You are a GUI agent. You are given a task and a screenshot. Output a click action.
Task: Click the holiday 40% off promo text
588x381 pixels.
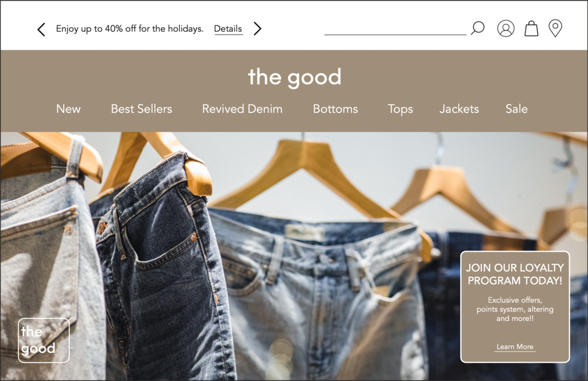tap(129, 29)
